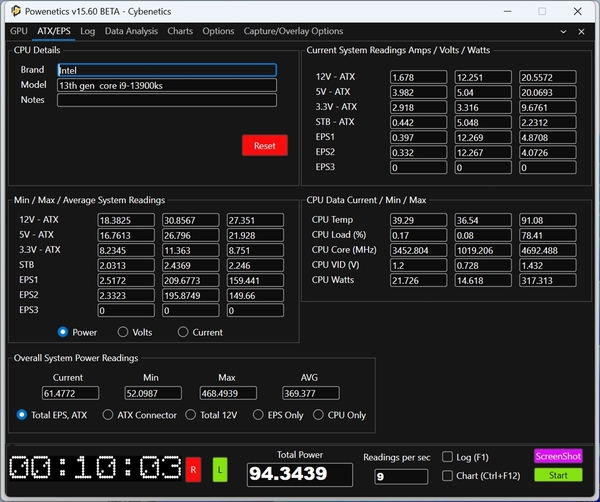Screen dimensions: 600x502
Task: Select the Volts radio button
Action: click(124, 332)
